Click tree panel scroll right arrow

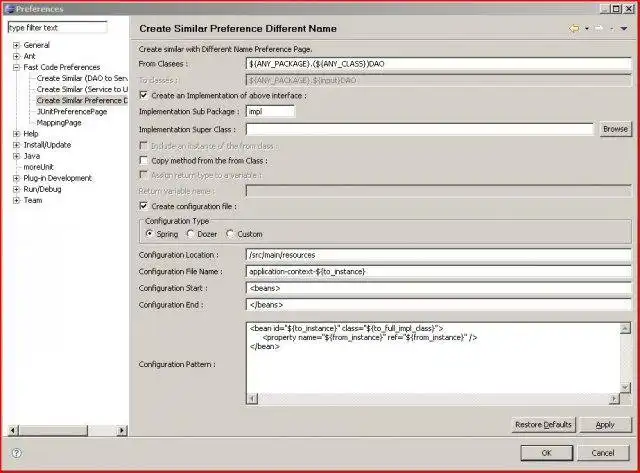122,430
